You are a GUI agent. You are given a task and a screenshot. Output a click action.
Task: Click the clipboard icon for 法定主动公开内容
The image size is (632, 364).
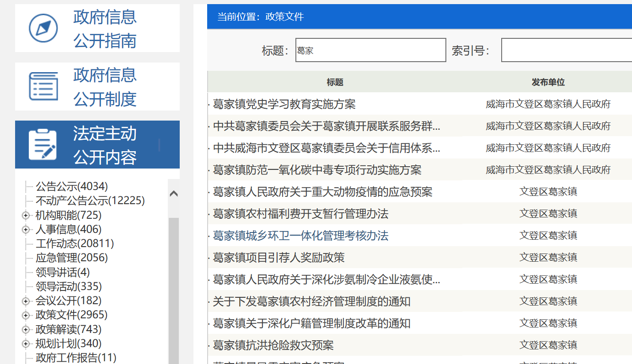click(43, 145)
